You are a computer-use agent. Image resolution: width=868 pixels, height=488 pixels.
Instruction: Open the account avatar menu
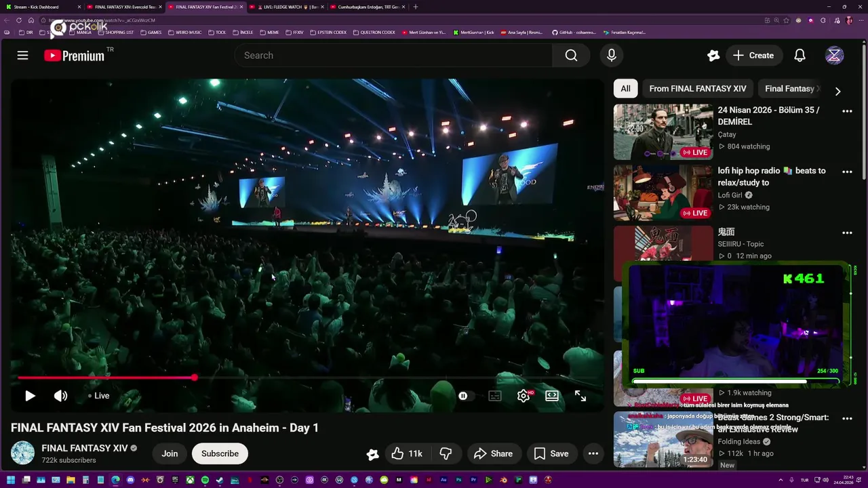click(834, 56)
